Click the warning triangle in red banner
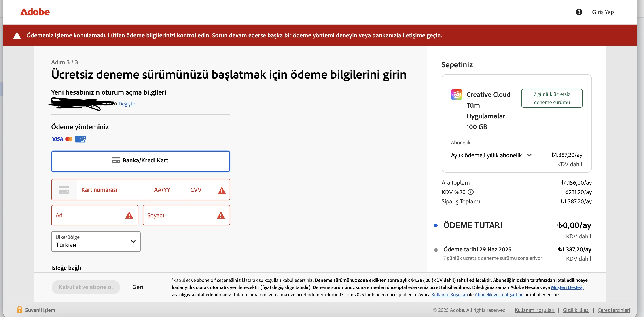Viewport: 644px width, 317px height. click(17, 36)
